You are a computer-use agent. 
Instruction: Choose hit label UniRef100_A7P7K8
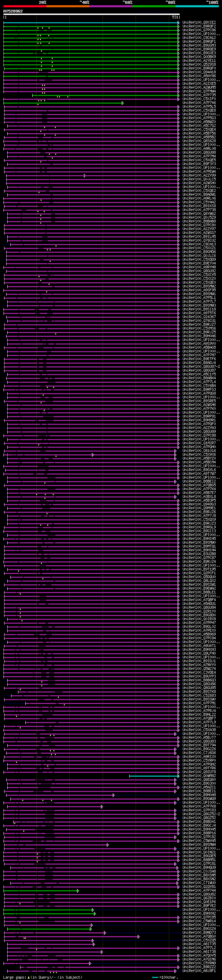[x=199, y=806]
